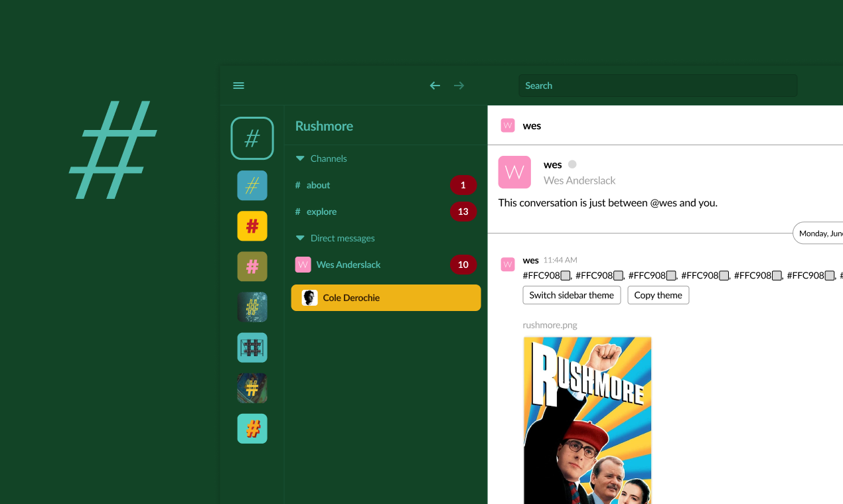Click the 11:44 AM timestamp
The width and height of the screenshot is (843, 504).
[560, 261]
